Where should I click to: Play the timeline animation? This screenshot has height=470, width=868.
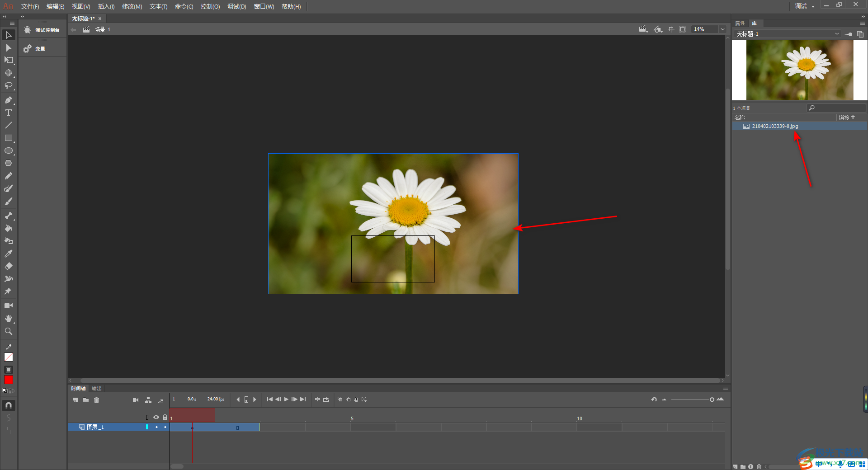coord(286,399)
